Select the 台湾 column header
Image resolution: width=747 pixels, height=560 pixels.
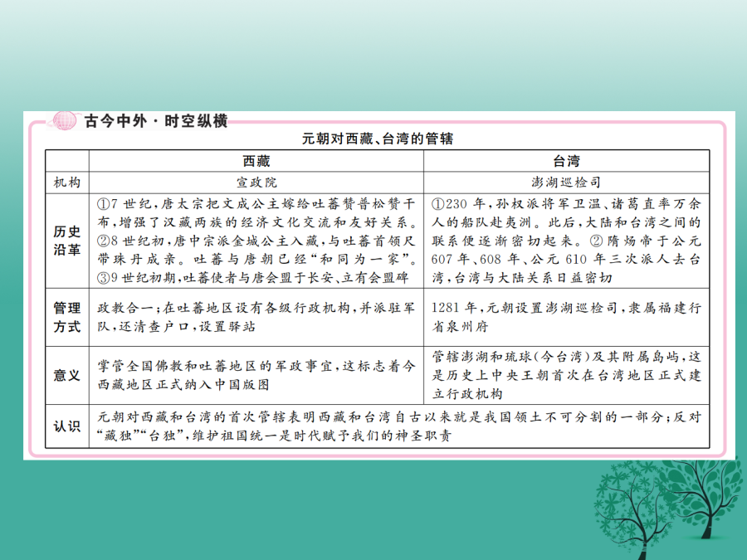[x=566, y=161]
